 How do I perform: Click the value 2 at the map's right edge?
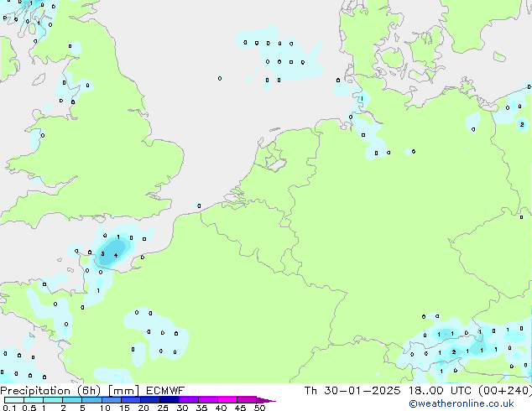pyautogui.click(x=522, y=124)
